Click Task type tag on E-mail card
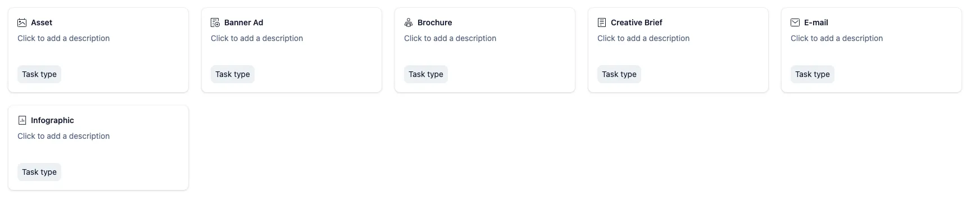The width and height of the screenshot is (980, 204). pyautogui.click(x=813, y=74)
